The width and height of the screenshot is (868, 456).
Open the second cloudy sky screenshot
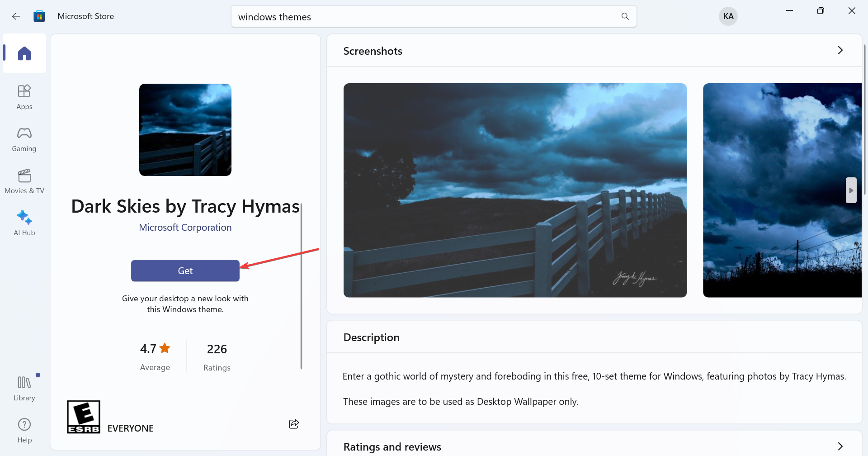coord(782,190)
